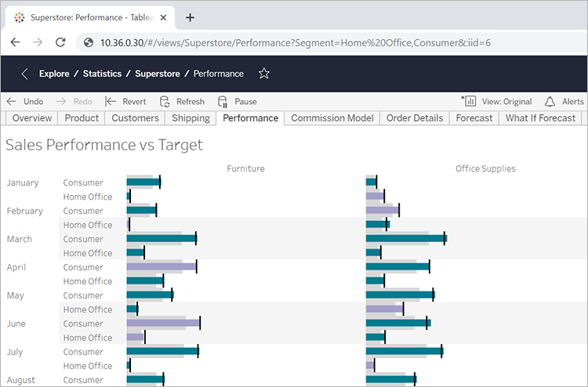The height and width of the screenshot is (387, 588).
Task: Click the Sales Performance vs Target title
Action: pos(104,145)
